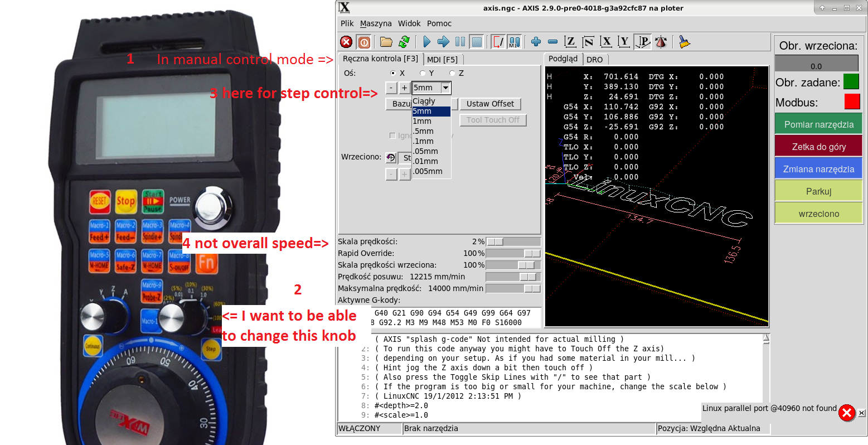Reload the current file with green arrows
Viewport: 868px width, 445px height.
pyautogui.click(x=404, y=42)
